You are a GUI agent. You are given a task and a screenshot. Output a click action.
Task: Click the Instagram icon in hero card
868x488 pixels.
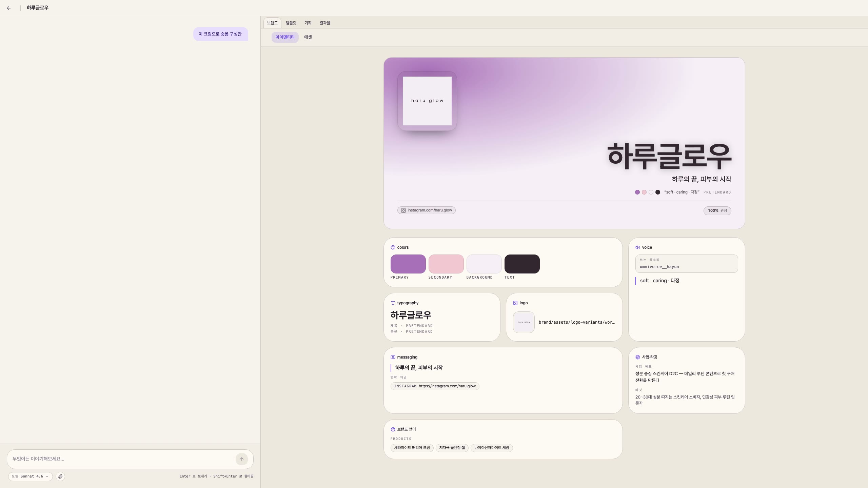coord(403,210)
